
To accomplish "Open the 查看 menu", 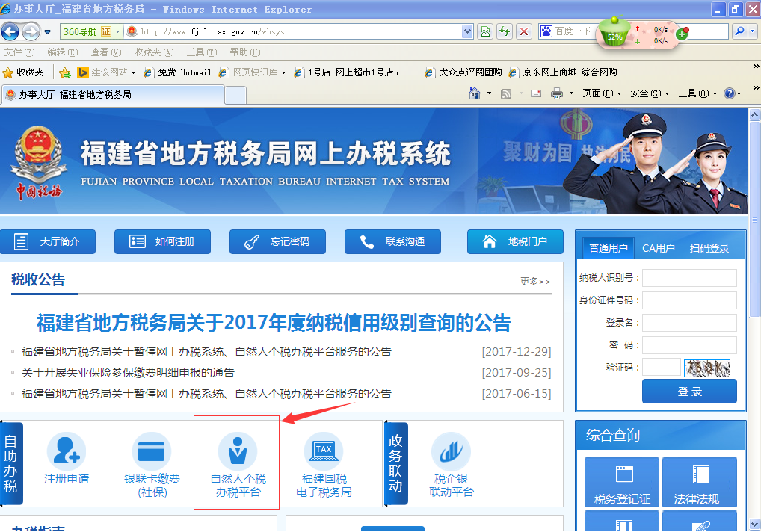I will tap(106, 52).
